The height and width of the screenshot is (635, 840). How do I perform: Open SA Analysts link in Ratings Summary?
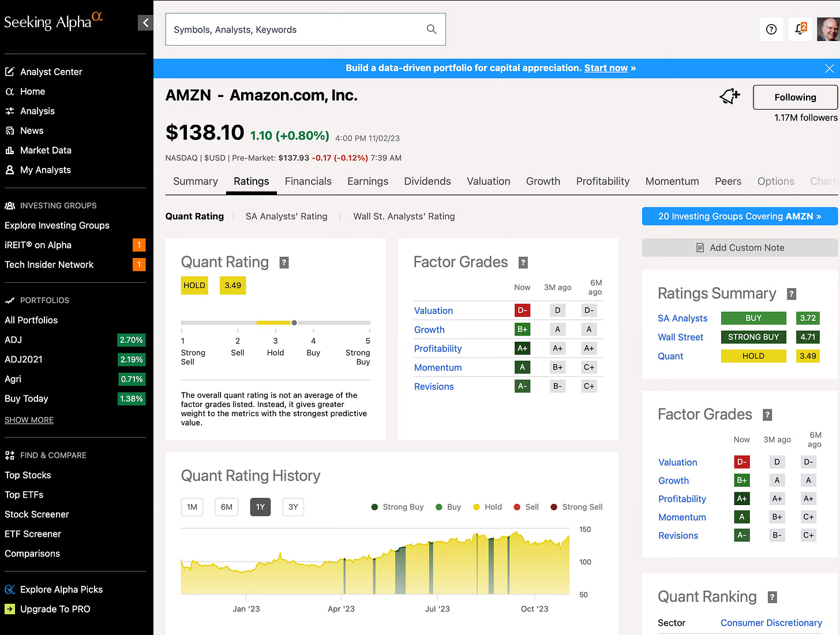(682, 318)
